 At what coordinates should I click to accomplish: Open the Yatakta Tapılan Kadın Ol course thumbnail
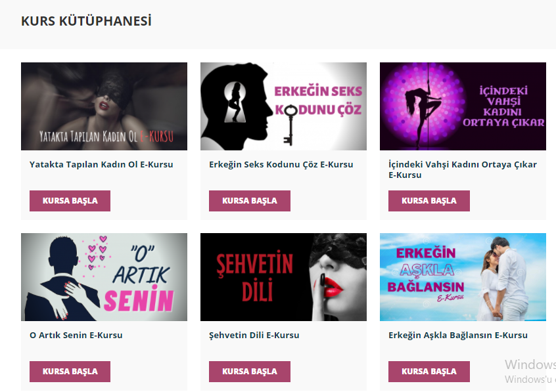point(104,106)
